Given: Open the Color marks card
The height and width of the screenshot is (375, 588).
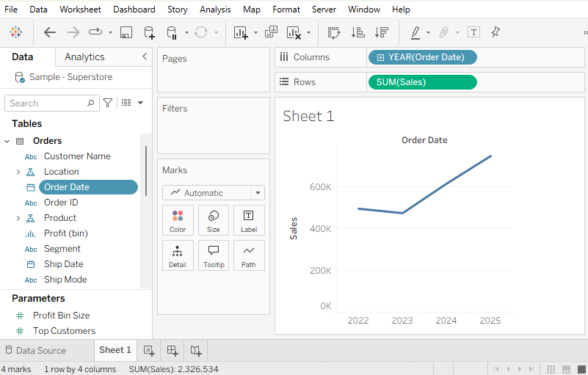Looking at the screenshot, I should click(178, 220).
